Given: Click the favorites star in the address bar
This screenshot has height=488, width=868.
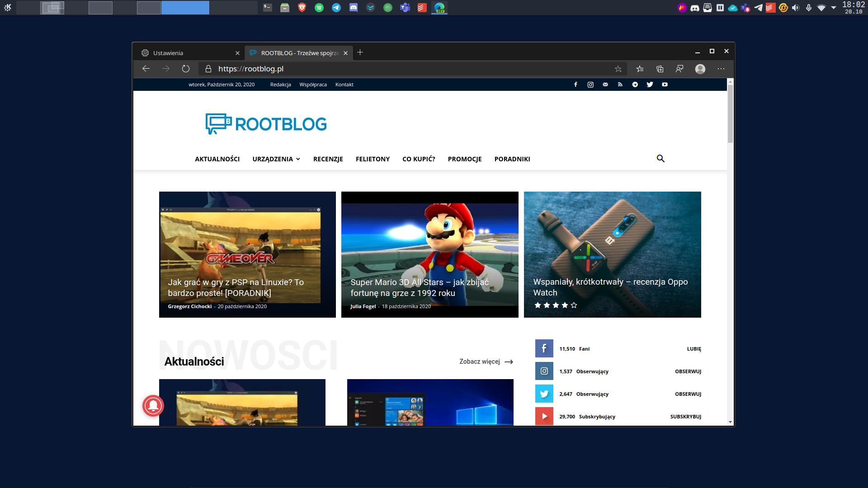Looking at the screenshot, I should (618, 69).
